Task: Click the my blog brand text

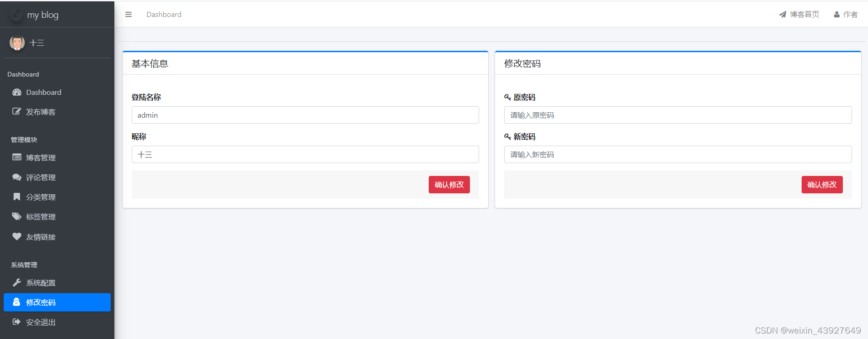Action: pos(43,15)
